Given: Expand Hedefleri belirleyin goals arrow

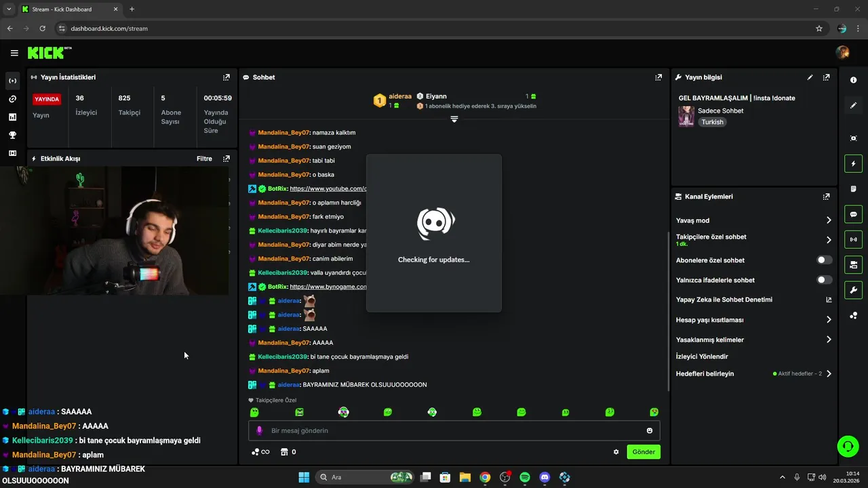Looking at the screenshot, I should pos(829,373).
